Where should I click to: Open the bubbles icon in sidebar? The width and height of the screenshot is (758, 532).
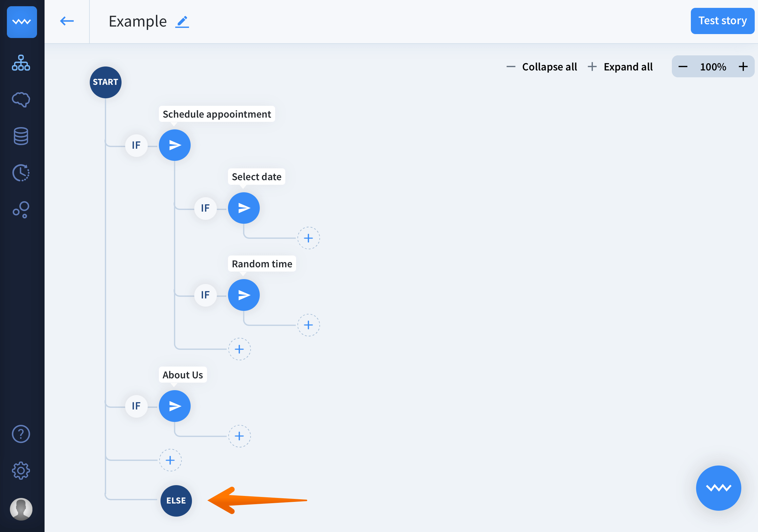(x=21, y=209)
